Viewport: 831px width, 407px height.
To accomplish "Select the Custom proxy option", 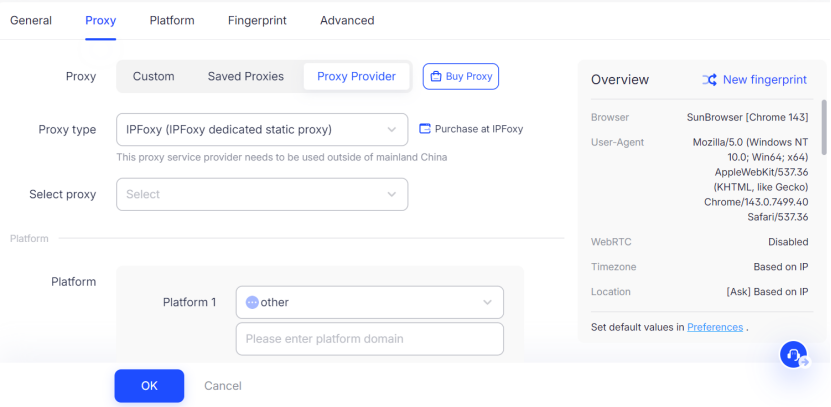I will coord(153,76).
